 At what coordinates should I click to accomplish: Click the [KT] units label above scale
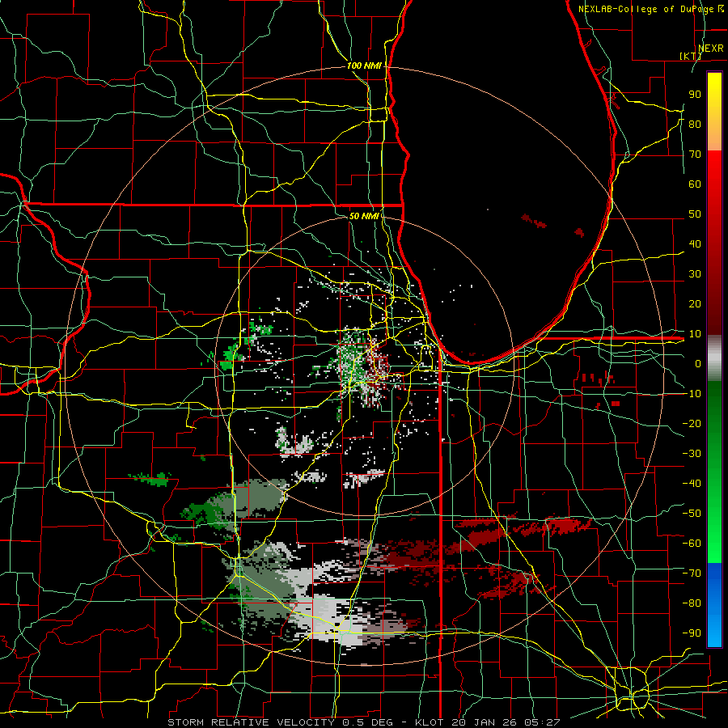tap(691, 56)
